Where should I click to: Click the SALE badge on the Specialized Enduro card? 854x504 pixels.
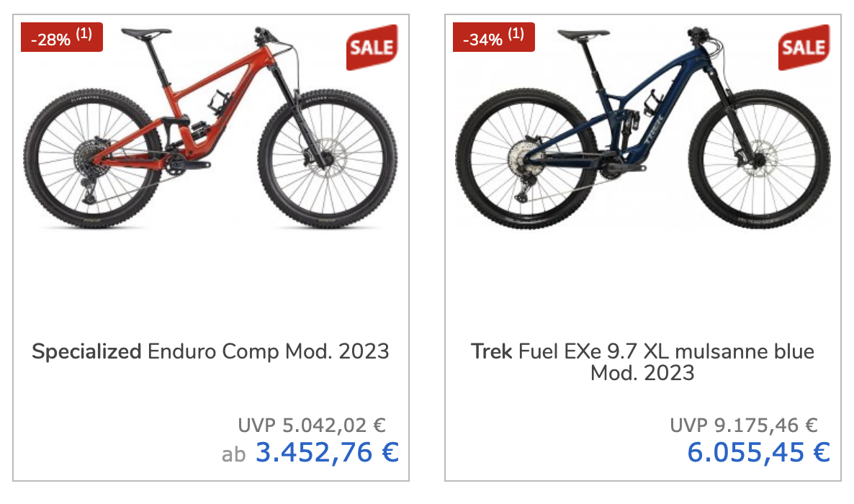point(372,48)
